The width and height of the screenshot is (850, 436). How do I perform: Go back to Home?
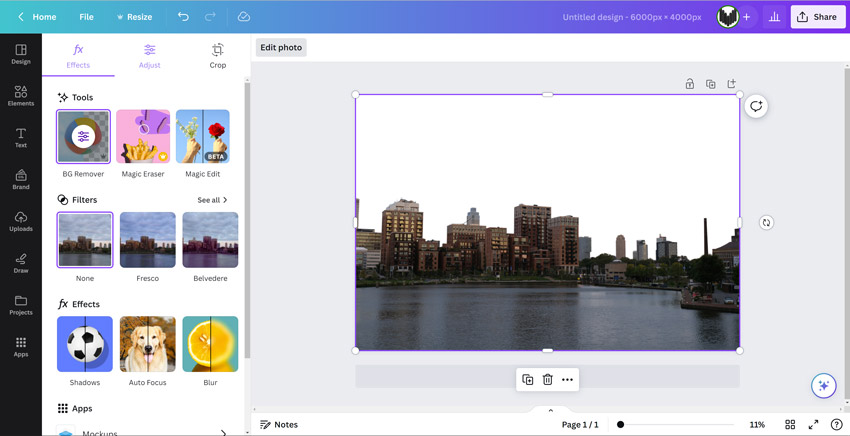37,17
